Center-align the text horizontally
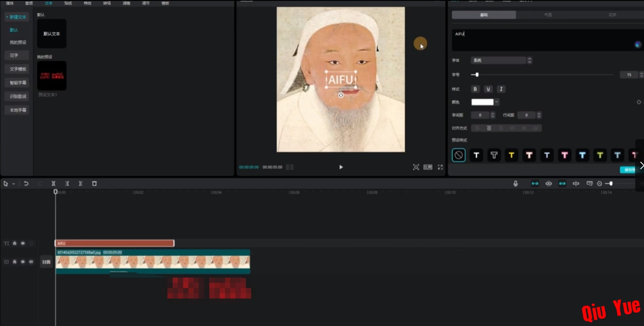Image resolution: width=644 pixels, height=326 pixels. pos(489,128)
